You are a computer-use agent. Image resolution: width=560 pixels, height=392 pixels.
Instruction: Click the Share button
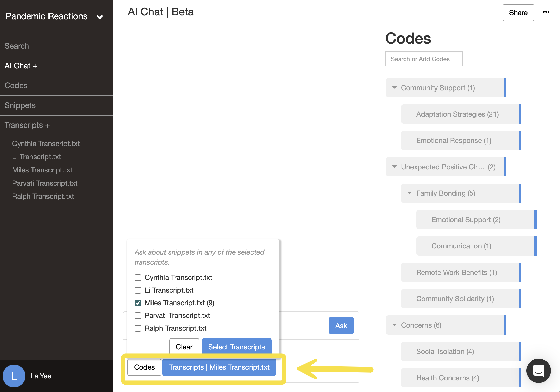(518, 13)
